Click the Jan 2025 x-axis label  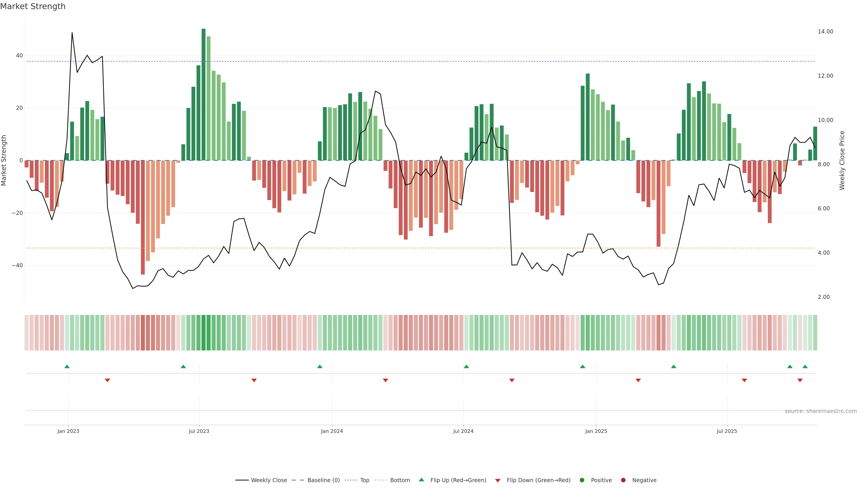[x=596, y=431]
